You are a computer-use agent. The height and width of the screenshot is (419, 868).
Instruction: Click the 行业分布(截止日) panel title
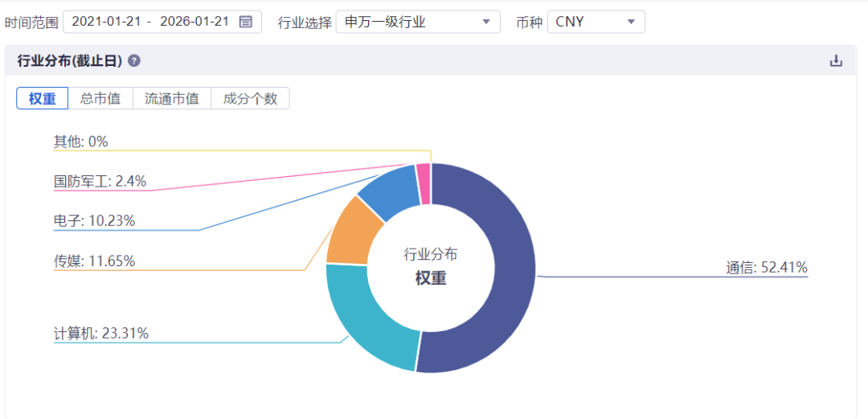click(70, 61)
